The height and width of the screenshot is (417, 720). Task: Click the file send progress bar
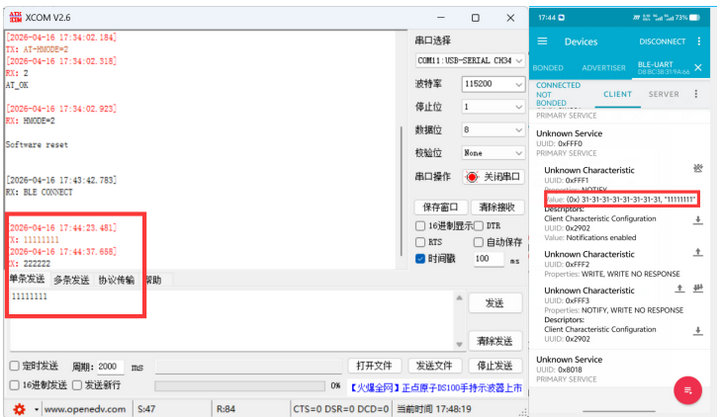240,386
